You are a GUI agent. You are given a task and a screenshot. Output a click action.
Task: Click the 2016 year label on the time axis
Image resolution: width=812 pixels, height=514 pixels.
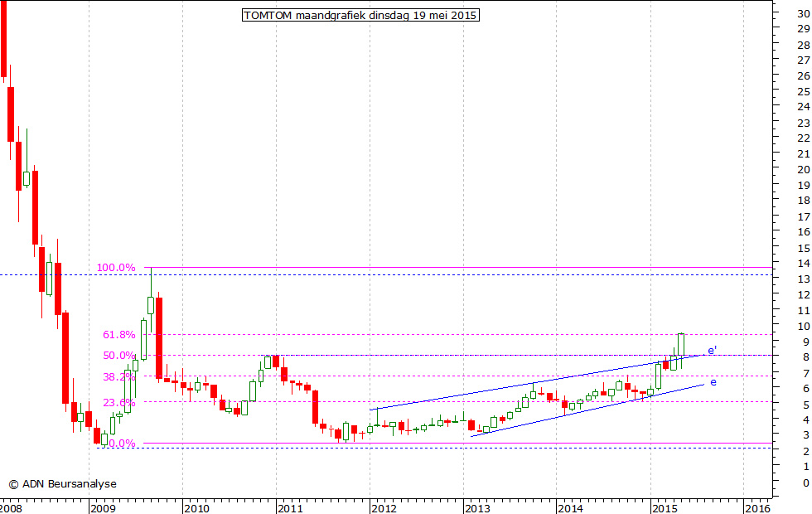tap(757, 508)
